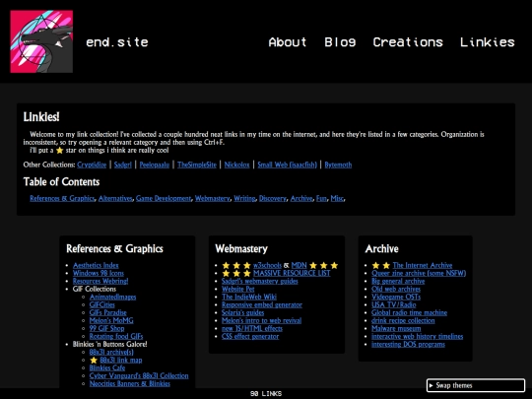532x399 pixels.
Task: Open Responsive embed generator link
Action: (262, 304)
